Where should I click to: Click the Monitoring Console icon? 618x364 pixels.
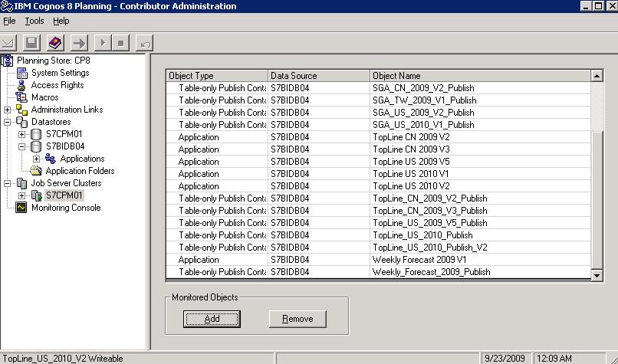click(21, 208)
